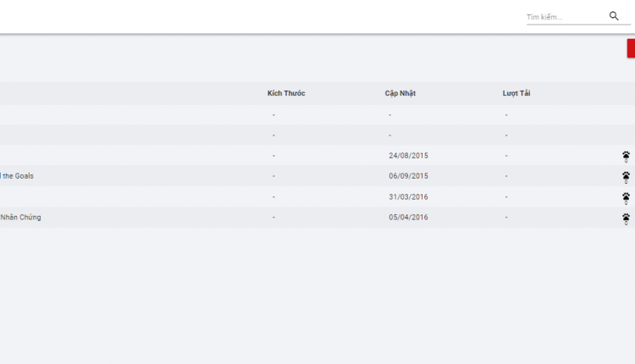The image size is (635, 364).
Task: Open the row ending with 'Nhân Chứng'
Action: click(x=317, y=218)
